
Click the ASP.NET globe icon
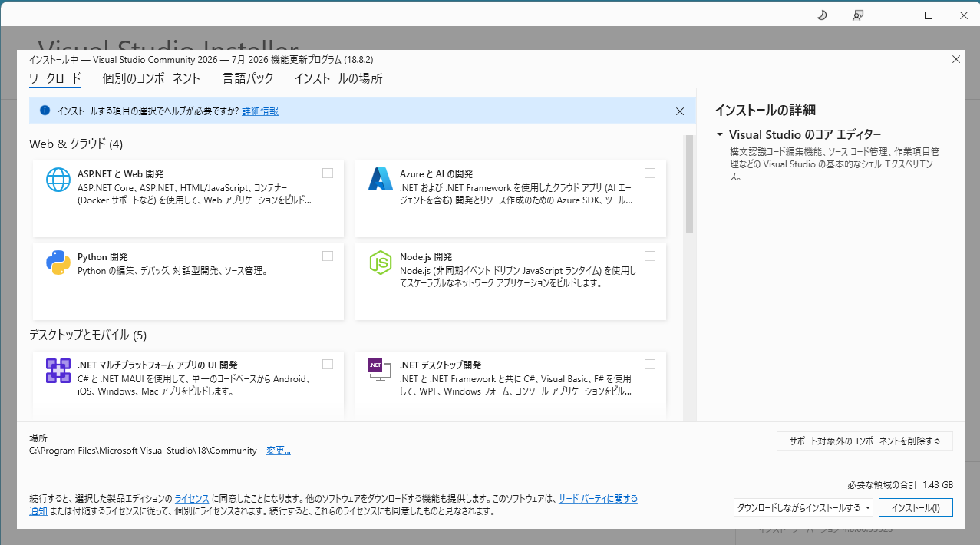[x=58, y=179]
